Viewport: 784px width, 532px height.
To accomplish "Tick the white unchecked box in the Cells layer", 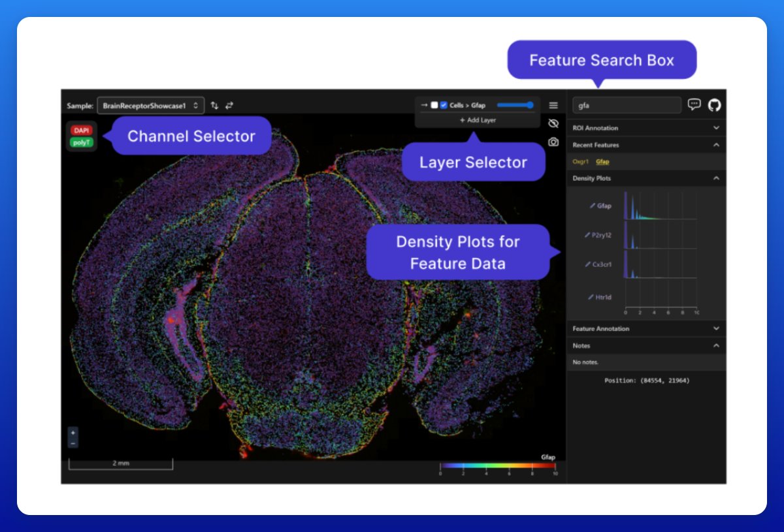I will pos(434,104).
